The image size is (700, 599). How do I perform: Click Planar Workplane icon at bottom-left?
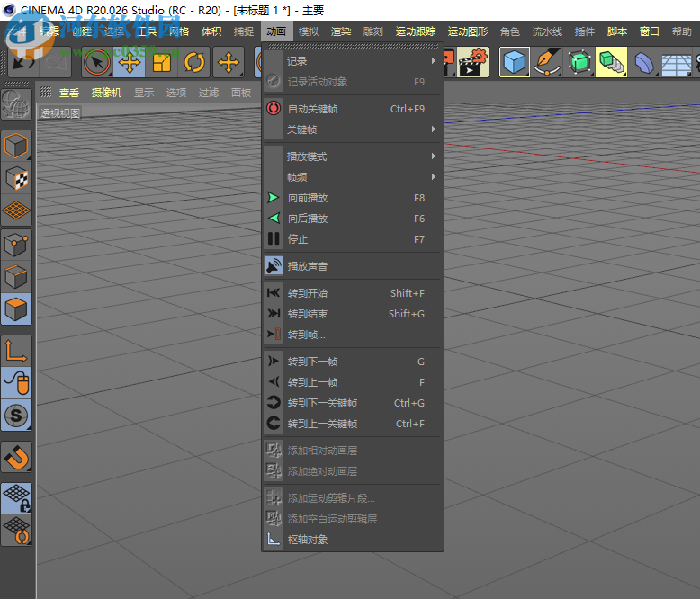(x=16, y=531)
